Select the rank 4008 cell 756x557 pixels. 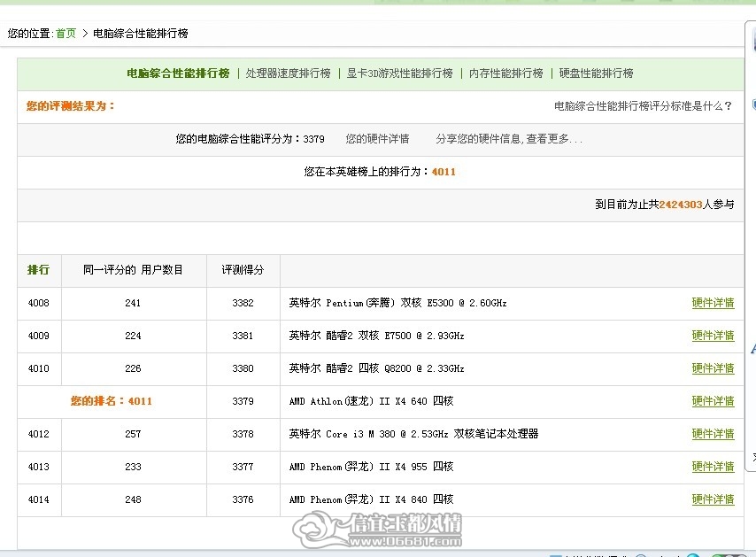coord(39,303)
